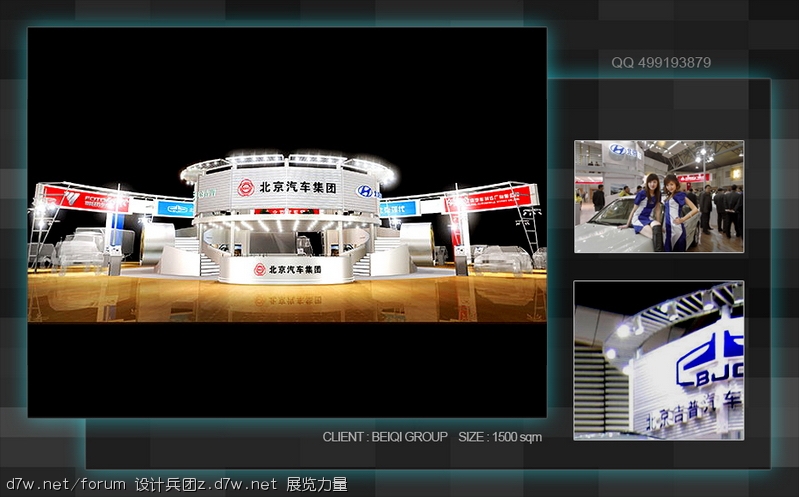The image size is (799, 497).
Task: Open the d7w.net/forum link
Action: tap(64, 484)
